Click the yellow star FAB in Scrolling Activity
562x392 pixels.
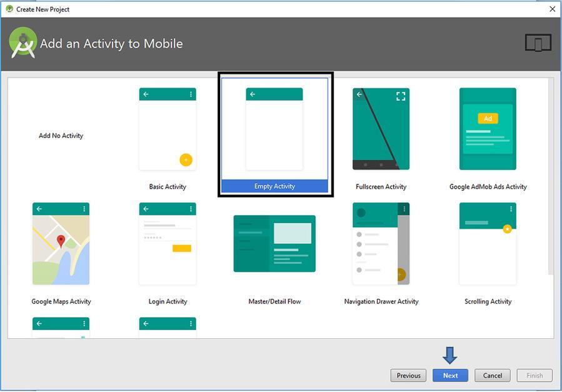pos(507,229)
